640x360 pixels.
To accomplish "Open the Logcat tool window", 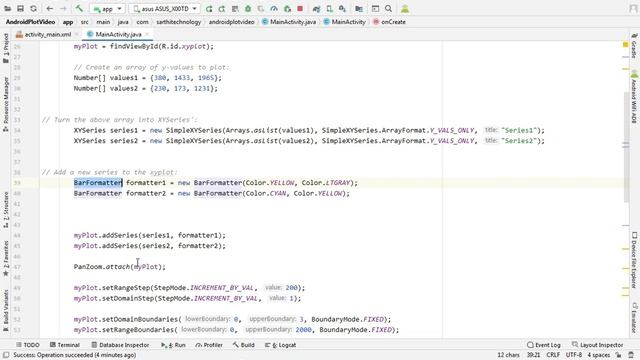I will (x=280, y=345).
